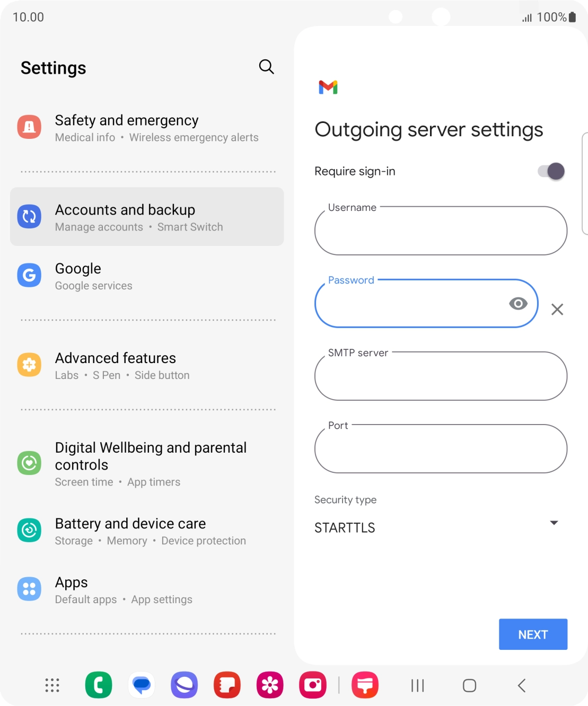
Task: Open the pink flower Gallery app
Action: [270, 685]
